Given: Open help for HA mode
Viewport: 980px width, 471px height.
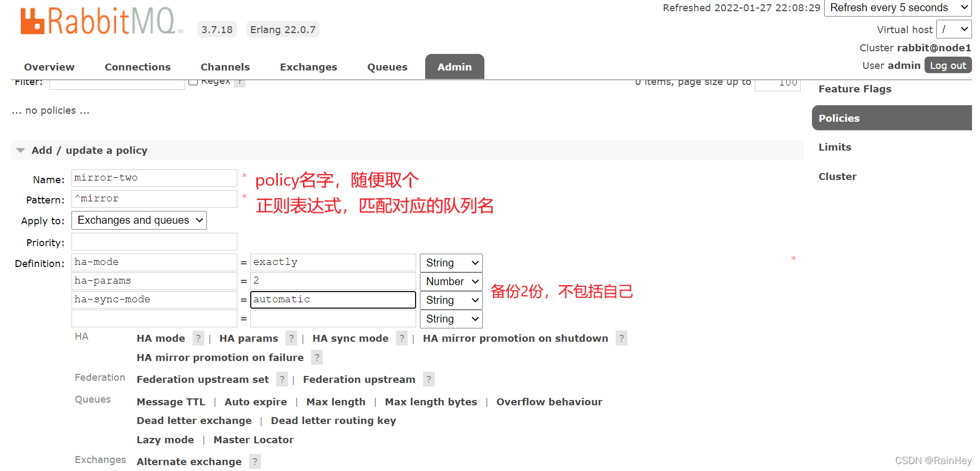Looking at the screenshot, I should coord(198,338).
